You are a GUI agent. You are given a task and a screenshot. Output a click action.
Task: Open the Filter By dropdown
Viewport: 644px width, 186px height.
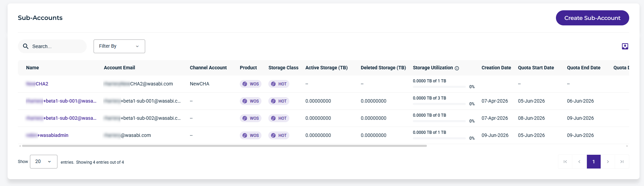tap(119, 46)
